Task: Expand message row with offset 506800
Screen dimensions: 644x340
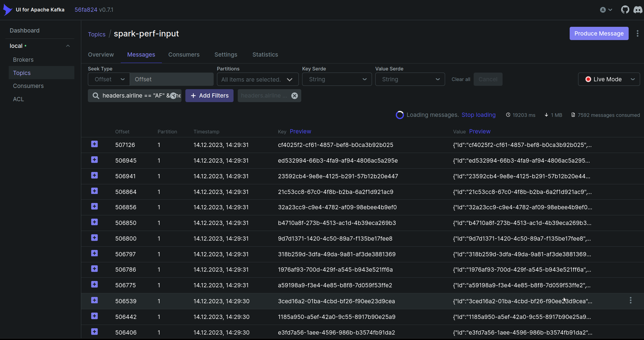Action: pos(94,238)
